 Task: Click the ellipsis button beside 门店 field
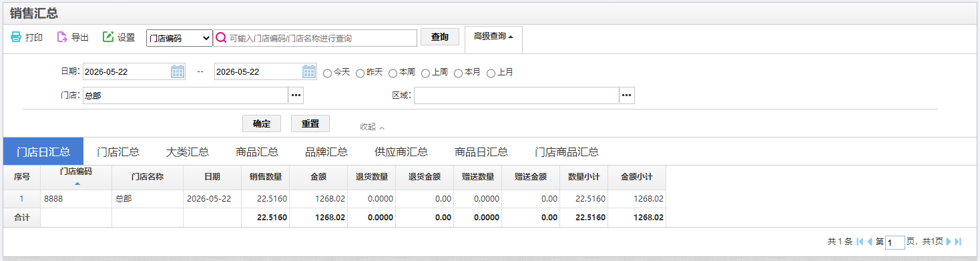click(x=296, y=95)
